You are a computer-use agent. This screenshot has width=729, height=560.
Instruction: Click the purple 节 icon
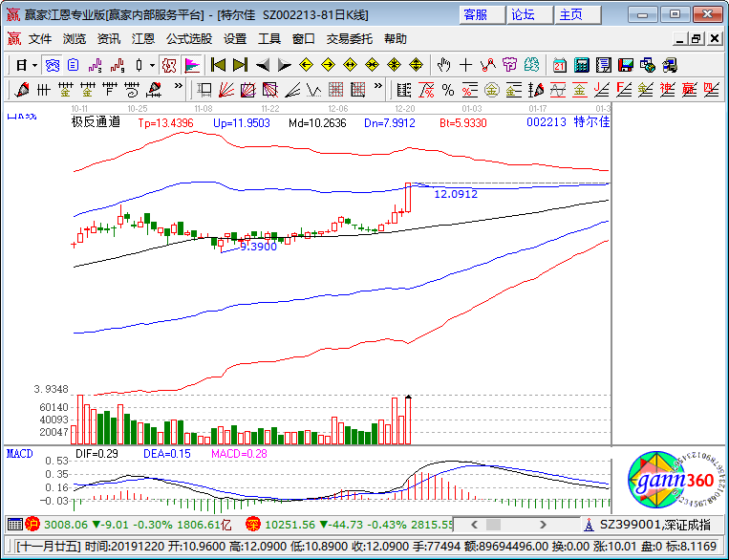[x=509, y=65]
